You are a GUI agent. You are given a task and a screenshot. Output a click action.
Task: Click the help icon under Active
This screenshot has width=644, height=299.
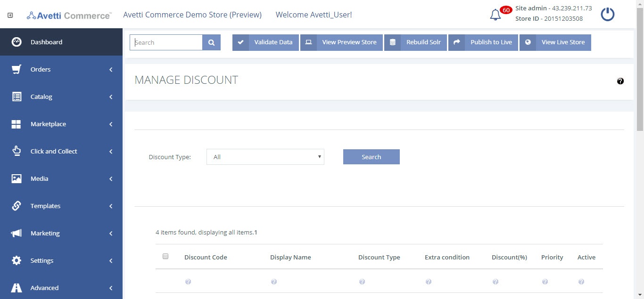pos(581,282)
